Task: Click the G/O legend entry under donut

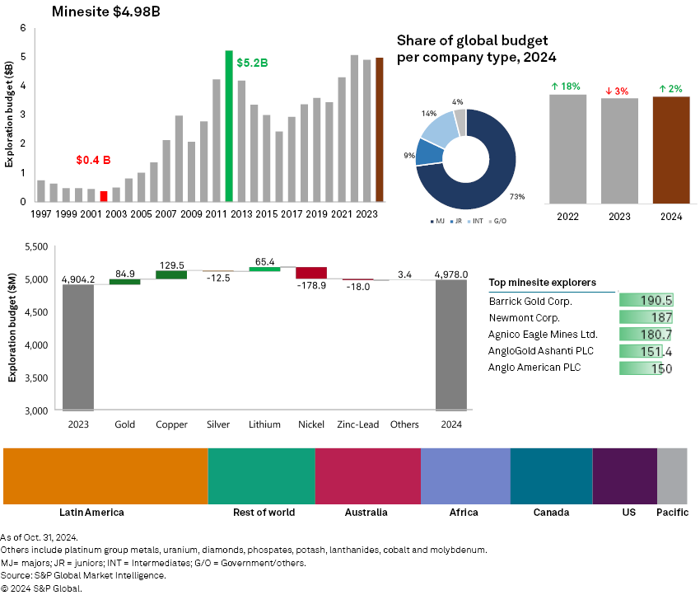Action: coord(496,220)
